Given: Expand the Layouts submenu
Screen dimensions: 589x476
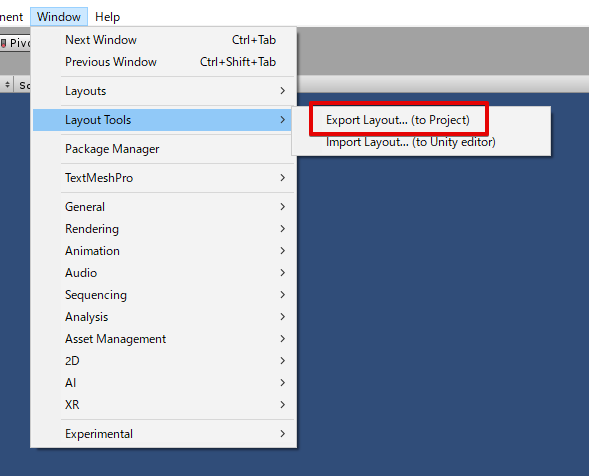Looking at the screenshot, I should [x=163, y=91].
